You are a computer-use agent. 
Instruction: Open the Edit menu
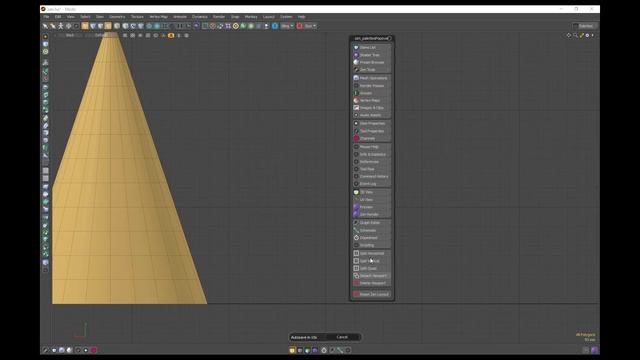58,17
